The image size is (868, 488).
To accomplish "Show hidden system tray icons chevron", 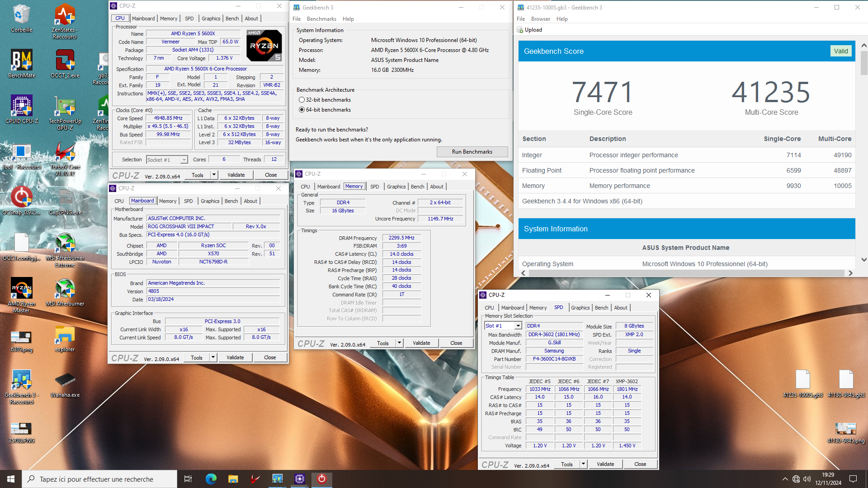I will point(785,479).
